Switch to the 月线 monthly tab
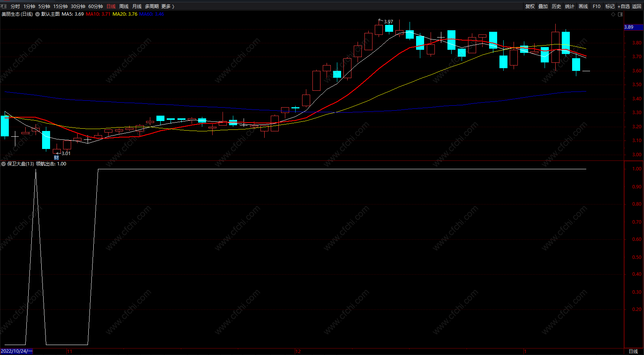Image resolution: width=644 pixels, height=355 pixels. tap(137, 7)
